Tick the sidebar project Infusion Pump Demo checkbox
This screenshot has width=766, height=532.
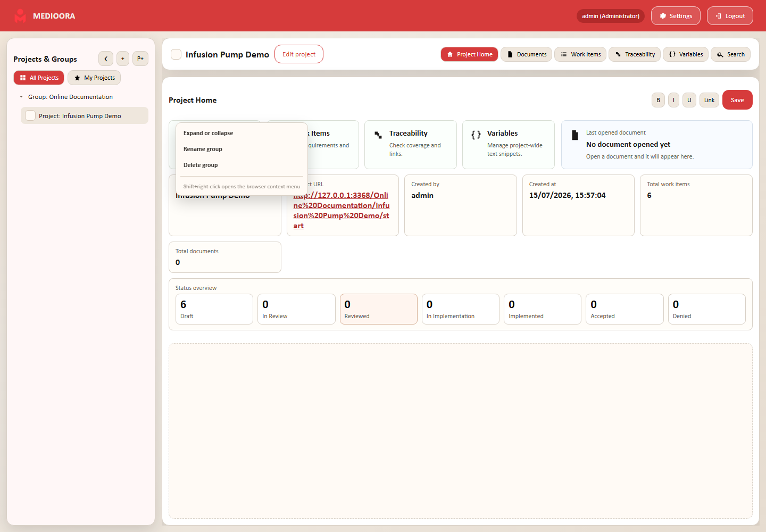30,115
